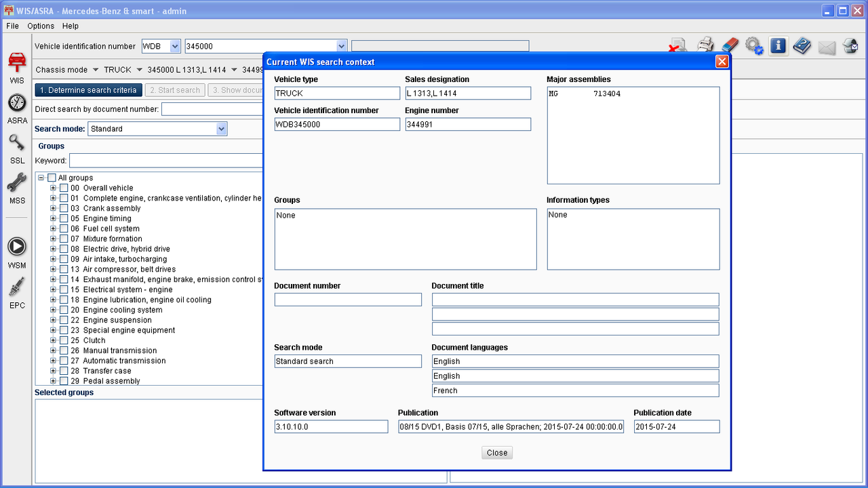Select the 28 Transfer case row
The image size is (868, 488).
point(101,371)
